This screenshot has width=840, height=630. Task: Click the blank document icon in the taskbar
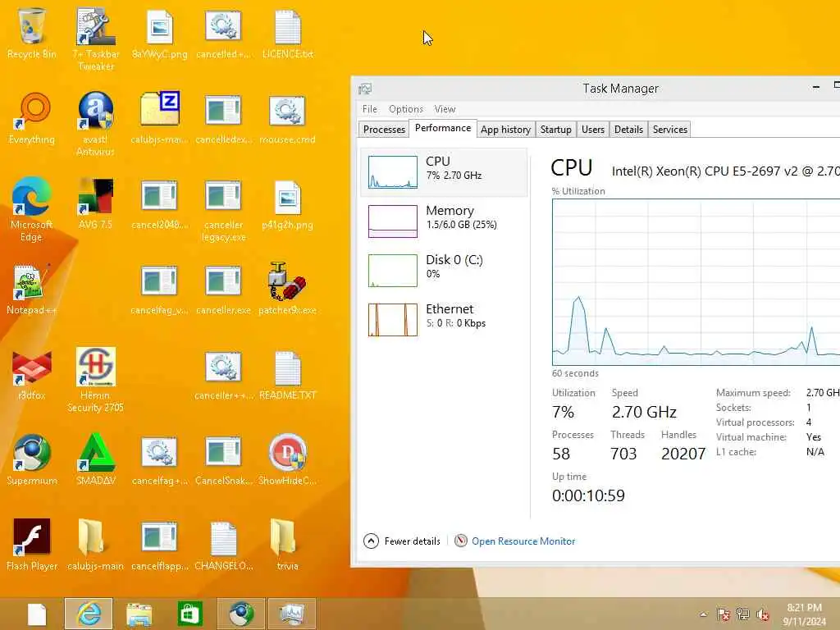click(37, 614)
